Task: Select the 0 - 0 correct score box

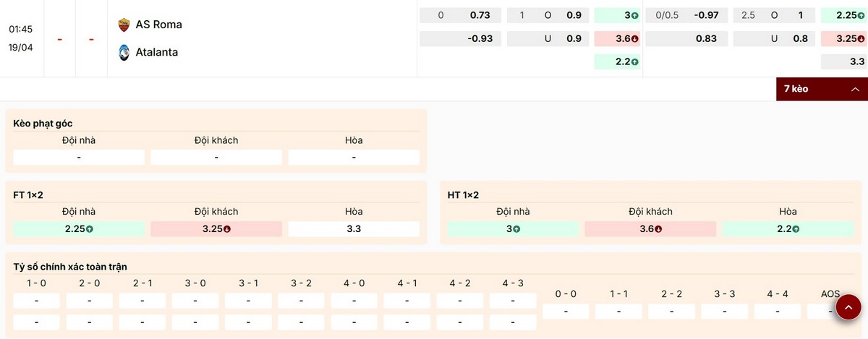Action: (x=566, y=312)
